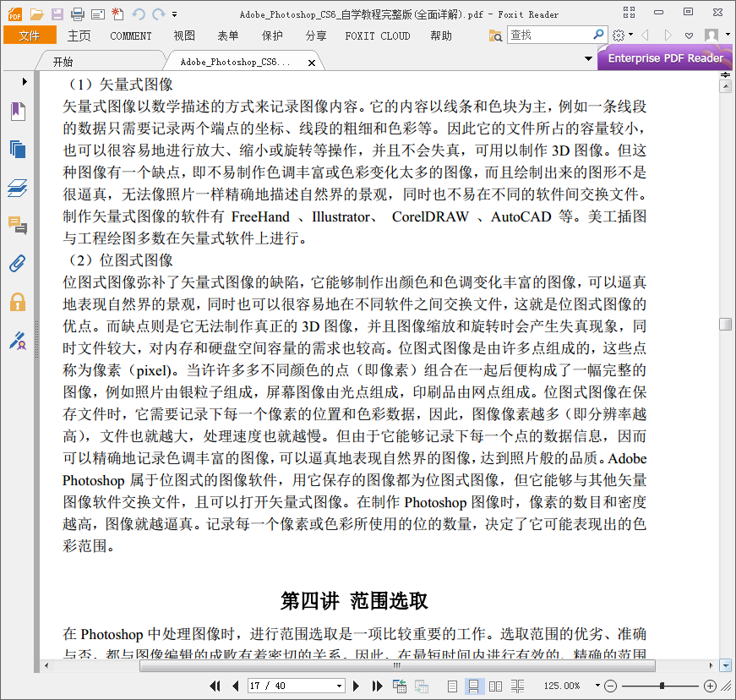Toggle the ribbon fullscreen mode icon
The height and width of the screenshot is (700, 736).
tap(629, 12)
